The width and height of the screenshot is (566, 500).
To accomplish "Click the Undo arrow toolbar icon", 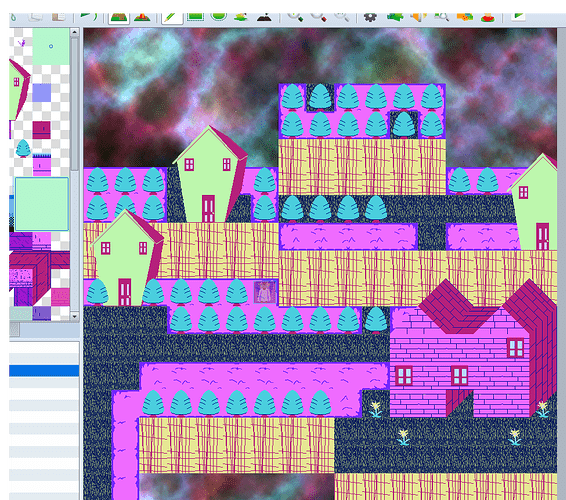I will click(90, 17).
